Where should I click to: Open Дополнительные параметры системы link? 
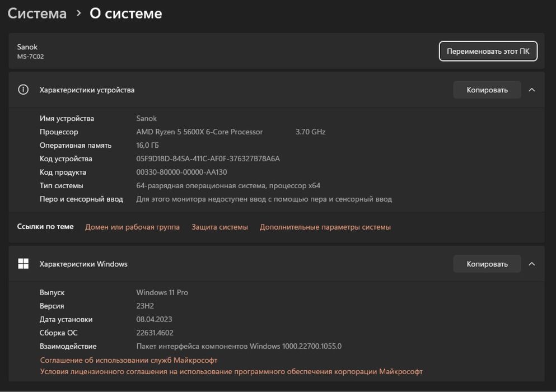point(325,227)
